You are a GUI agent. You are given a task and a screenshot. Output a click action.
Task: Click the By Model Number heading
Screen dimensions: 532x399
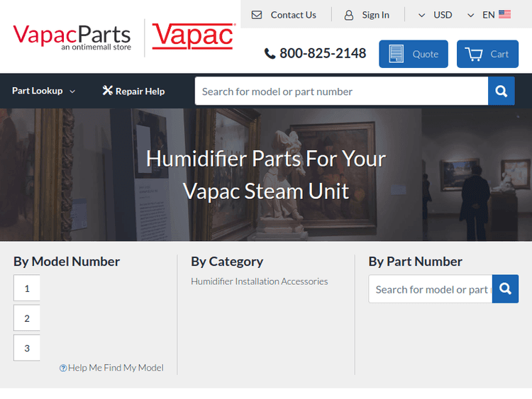pyautogui.click(x=67, y=262)
